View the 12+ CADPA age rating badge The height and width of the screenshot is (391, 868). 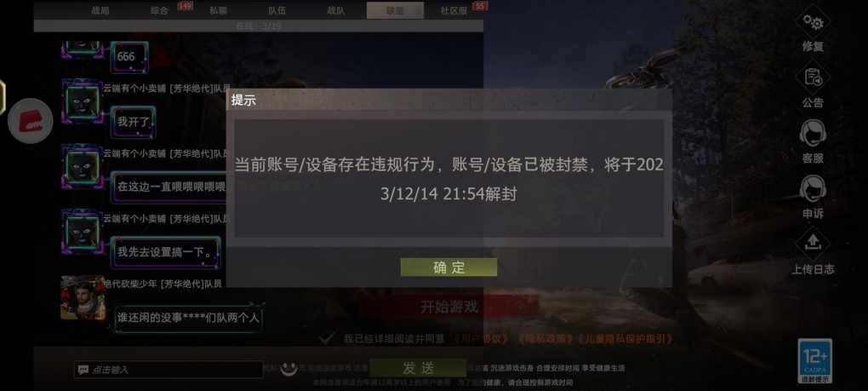(815, 361)
